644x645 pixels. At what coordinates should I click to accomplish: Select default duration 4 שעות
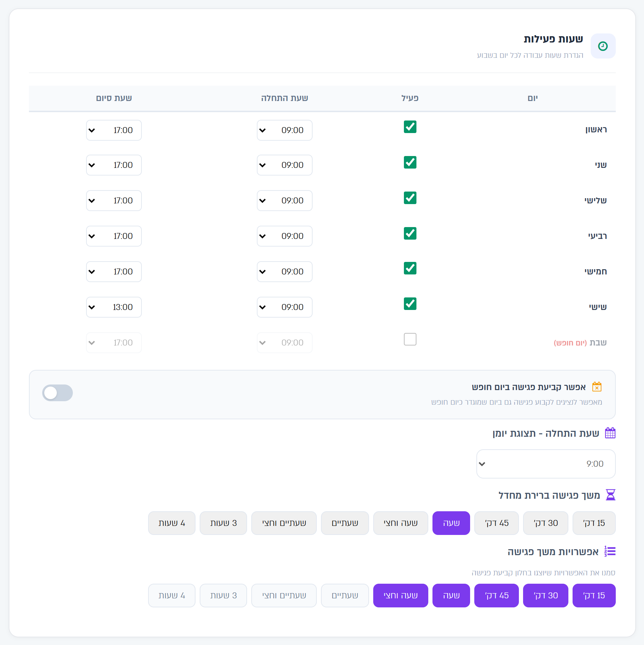pos(172,523)
